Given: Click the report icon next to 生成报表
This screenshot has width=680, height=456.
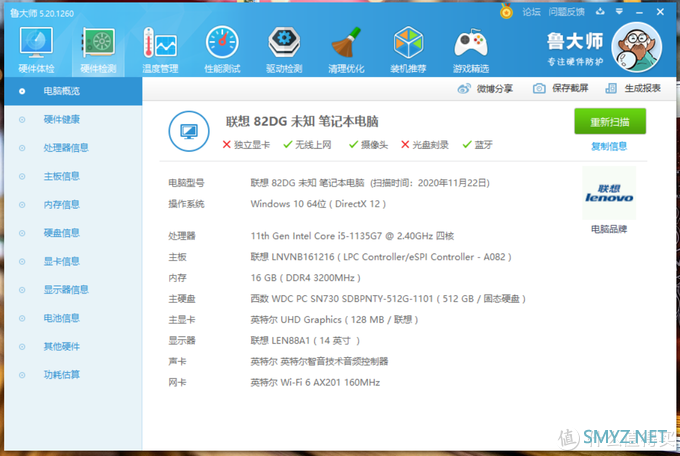Looking at the screenshot, I should coord(611,89).
